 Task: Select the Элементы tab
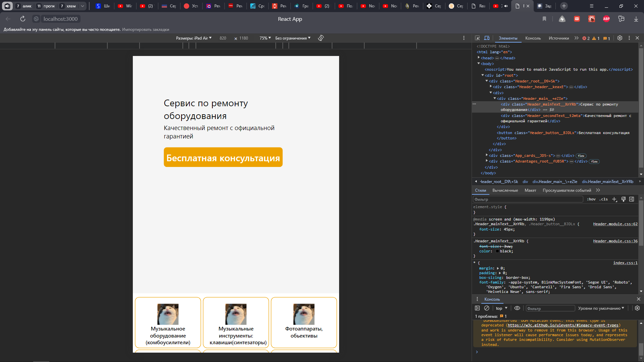tap(508, 38)
